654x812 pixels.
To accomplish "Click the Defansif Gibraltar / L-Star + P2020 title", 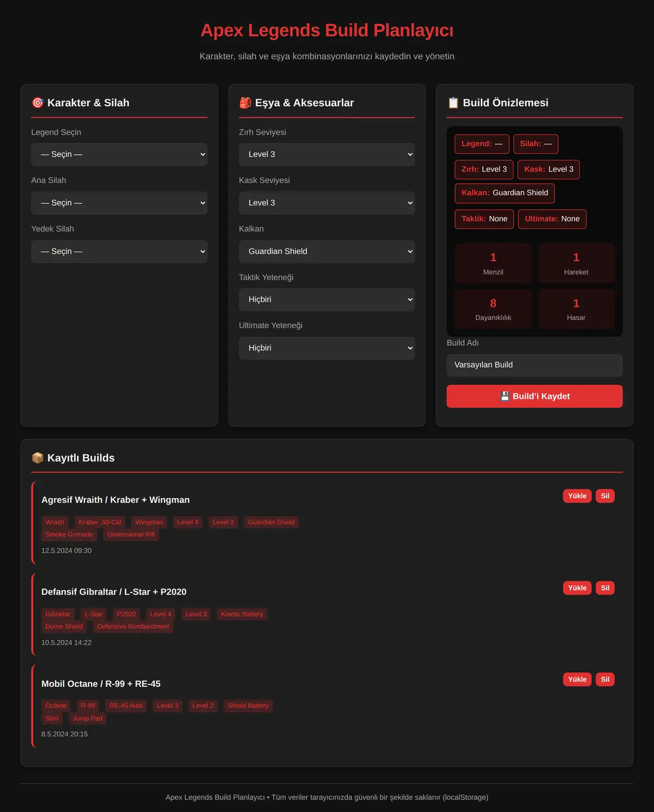I will (114, 592).
